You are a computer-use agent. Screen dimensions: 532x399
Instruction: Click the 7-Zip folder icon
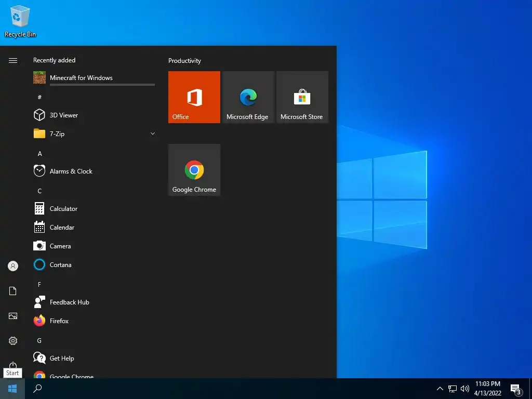tap(39, 134)
